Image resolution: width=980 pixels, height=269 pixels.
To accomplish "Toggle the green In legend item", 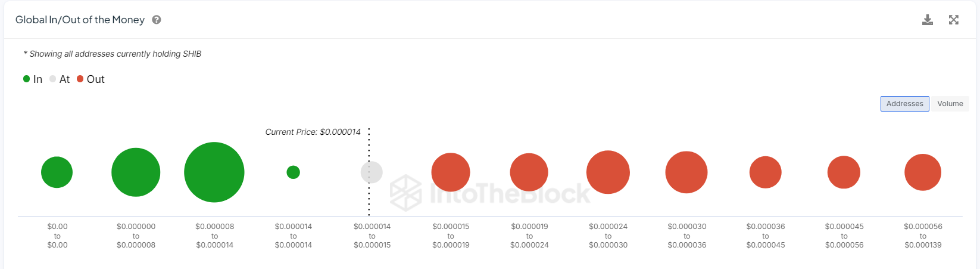I will [x=33, y=79].
